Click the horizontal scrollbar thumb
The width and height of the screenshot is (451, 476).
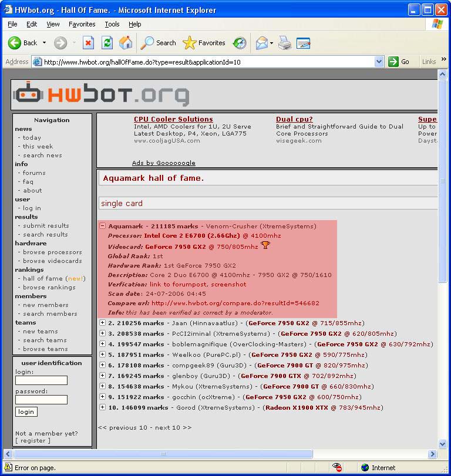point(163,454)
